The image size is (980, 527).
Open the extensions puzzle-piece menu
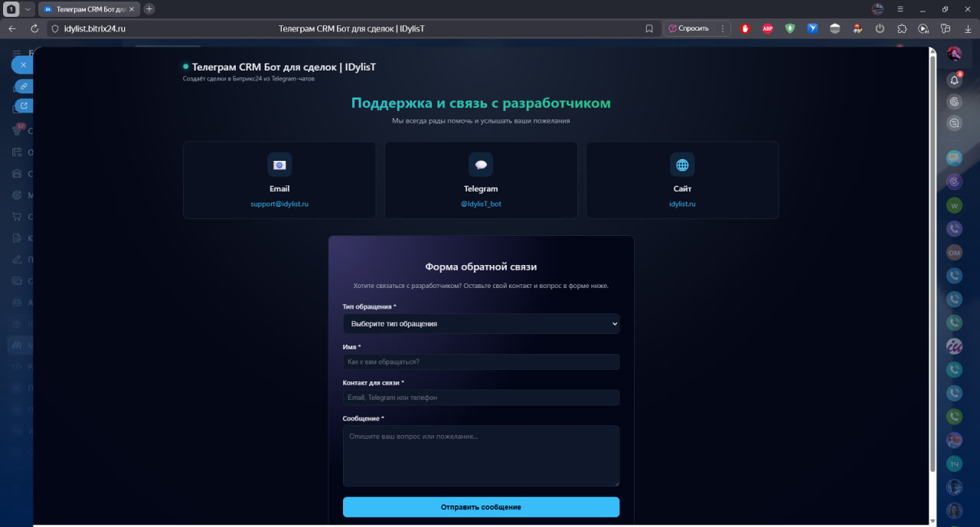[x=902, y=28]
